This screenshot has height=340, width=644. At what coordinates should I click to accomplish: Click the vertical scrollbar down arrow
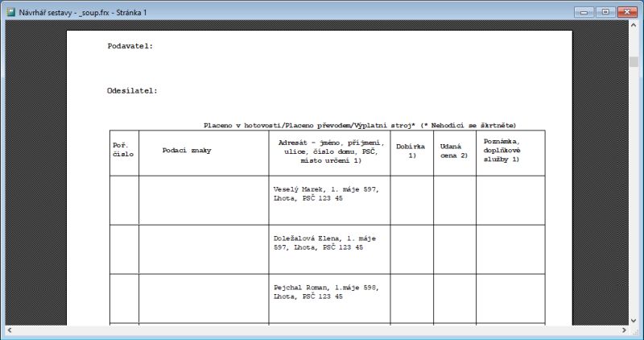[x=634, y=320]
